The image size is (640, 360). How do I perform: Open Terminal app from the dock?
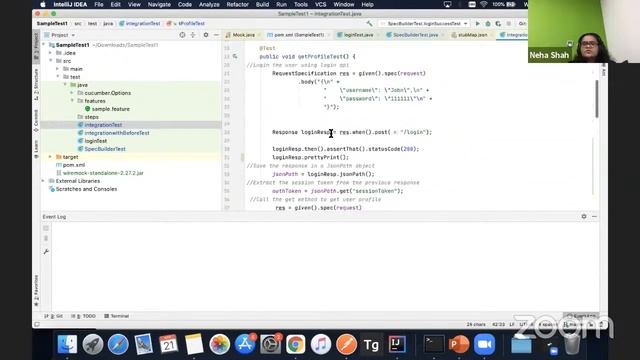click(x=433, y=344)
